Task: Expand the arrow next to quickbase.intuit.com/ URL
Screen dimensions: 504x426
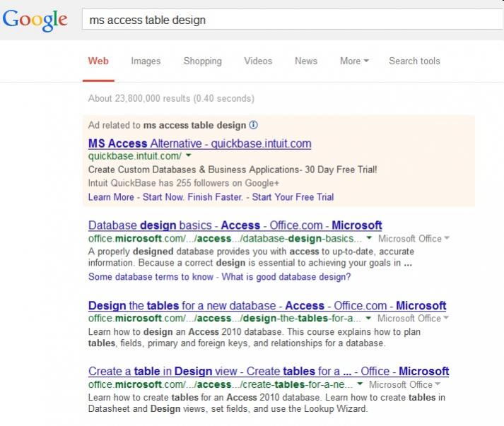Action: click(189, 155)
